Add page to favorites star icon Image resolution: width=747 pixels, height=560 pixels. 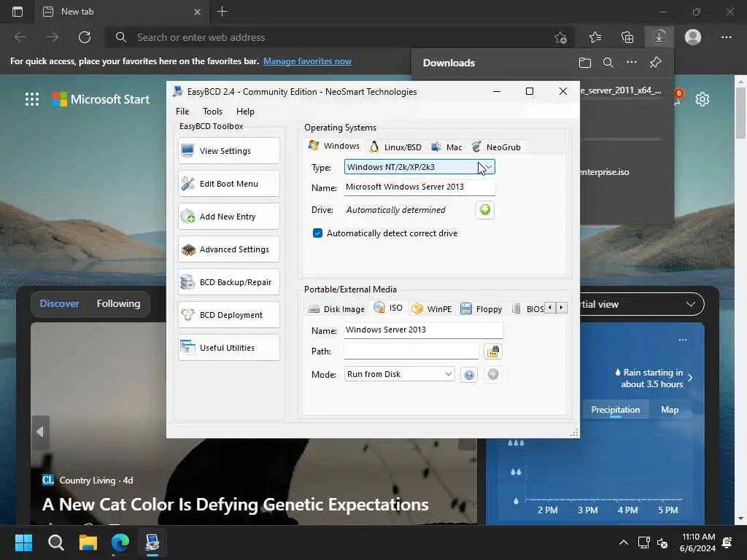pos(561,37)
